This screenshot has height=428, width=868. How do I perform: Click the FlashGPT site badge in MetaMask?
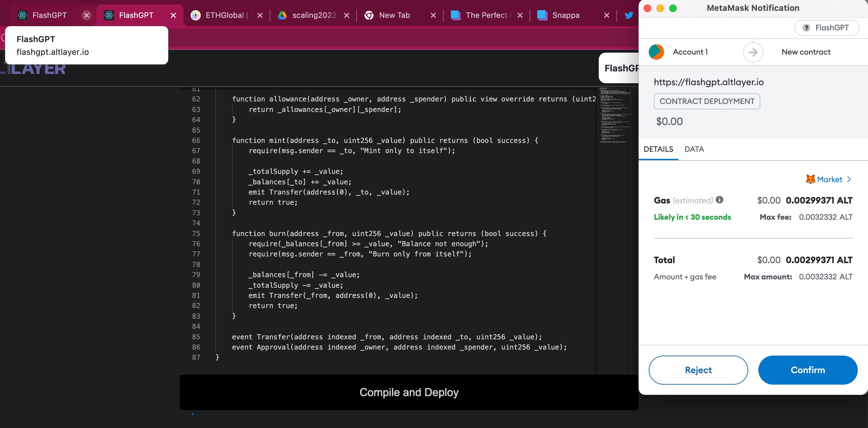click(827, 28)
